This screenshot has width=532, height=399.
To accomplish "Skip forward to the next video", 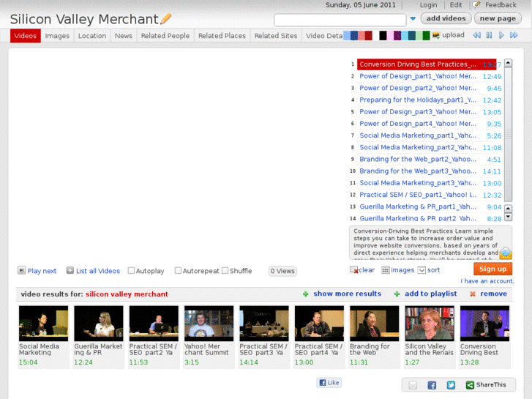I will [x=514, y=35].
